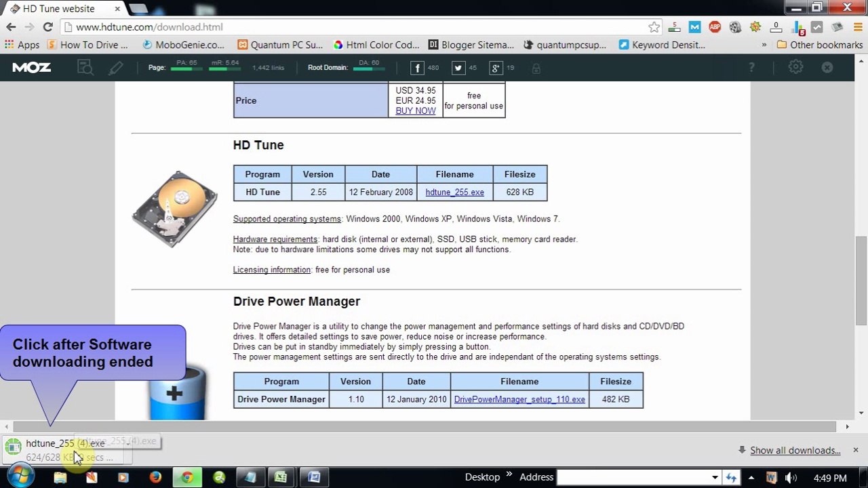Image resolution: width=868 pixels, height=488 pixels.
Task: Open the Hardware requirements link
Action: pyautogui.click(x=275, y=239)
